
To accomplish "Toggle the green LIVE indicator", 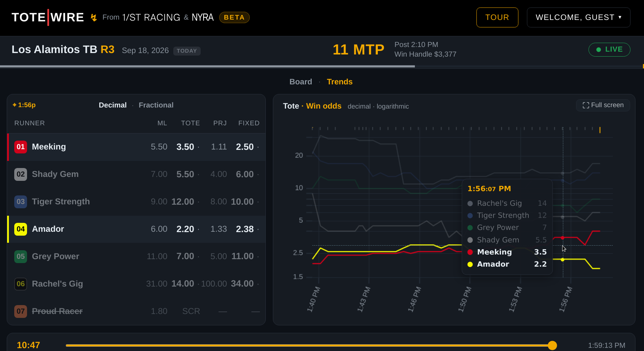I will pos(609,49).
